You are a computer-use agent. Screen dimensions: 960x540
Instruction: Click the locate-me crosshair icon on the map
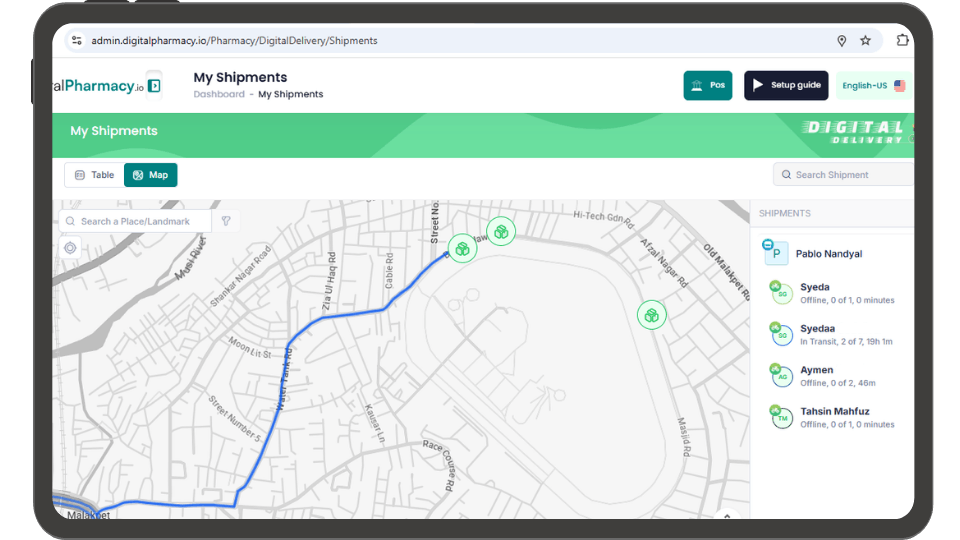point(70,248)
